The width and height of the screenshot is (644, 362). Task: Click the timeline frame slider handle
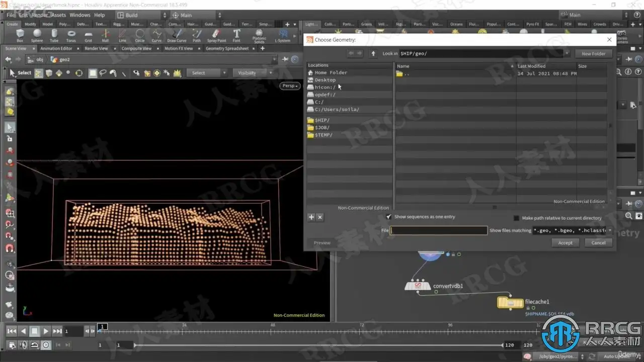pyautogui.click(x=102, y=327)
